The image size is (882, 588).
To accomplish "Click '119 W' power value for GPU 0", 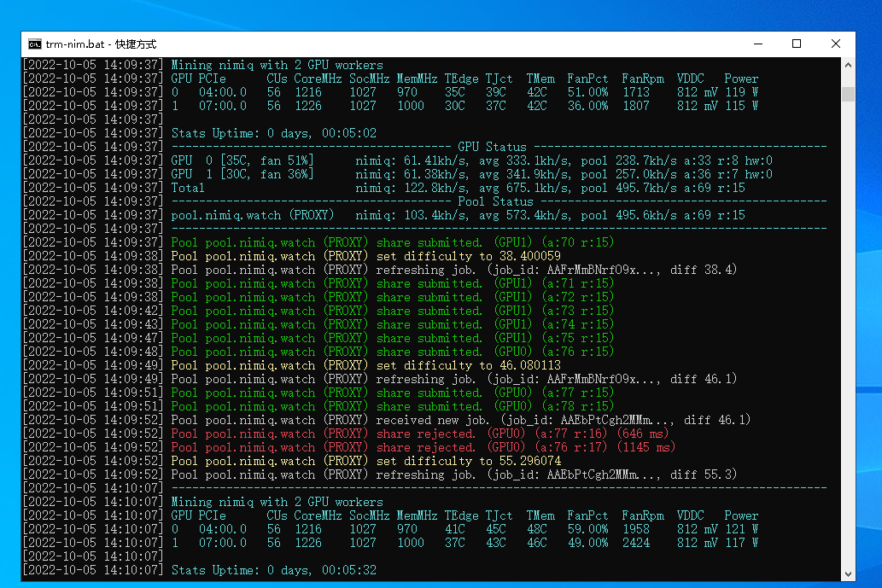I will point(741,92).
